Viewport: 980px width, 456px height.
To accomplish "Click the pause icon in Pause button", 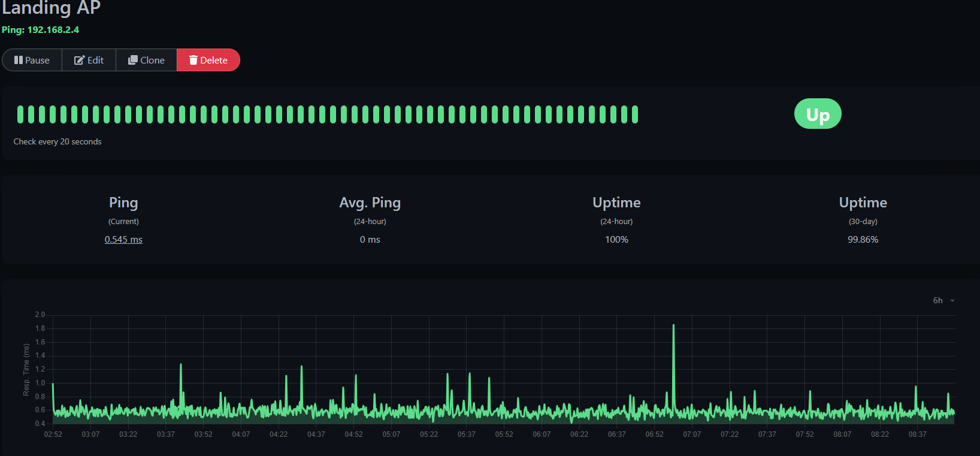I will (x=19, y=60).
